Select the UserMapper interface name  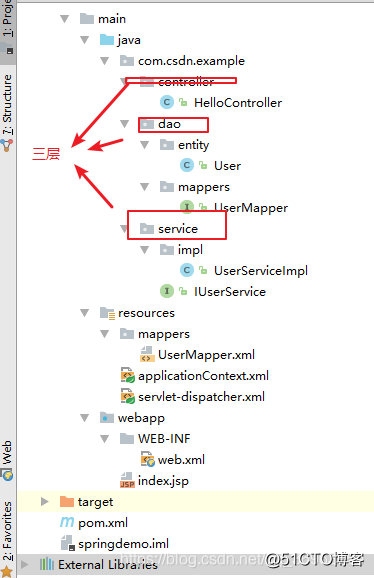click(251, 208)
